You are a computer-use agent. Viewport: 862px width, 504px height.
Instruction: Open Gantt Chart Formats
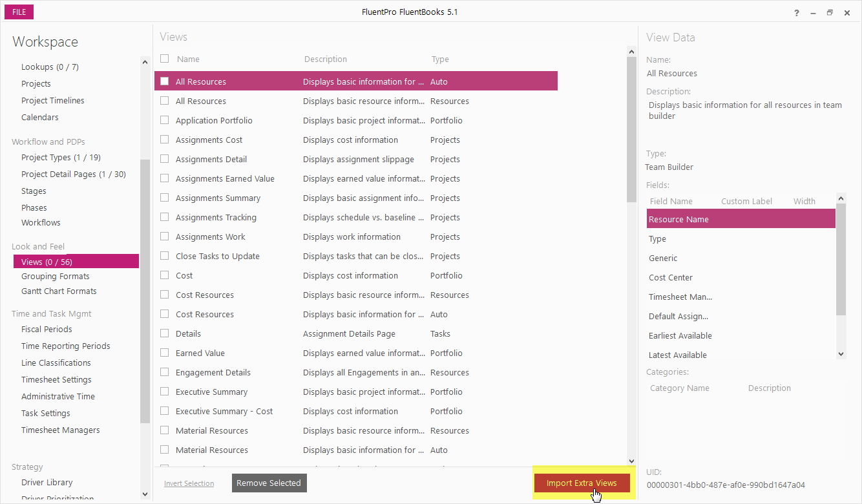[x=59, y=291]
